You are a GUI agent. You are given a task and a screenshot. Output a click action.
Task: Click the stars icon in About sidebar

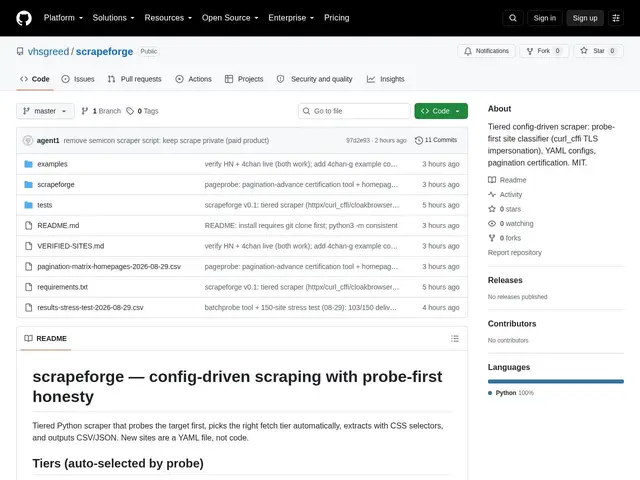(x=492, y=209)
